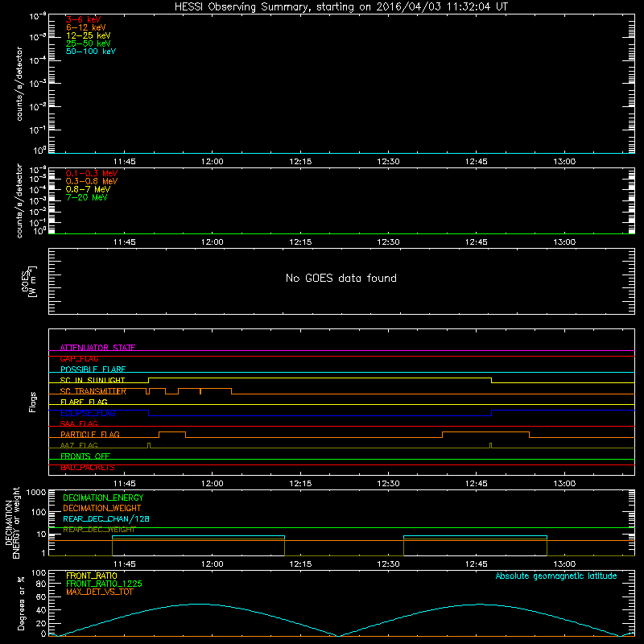Select the green FRONTS_OFF label
Viewport: 644px width, 644px height.
point(85,456)
